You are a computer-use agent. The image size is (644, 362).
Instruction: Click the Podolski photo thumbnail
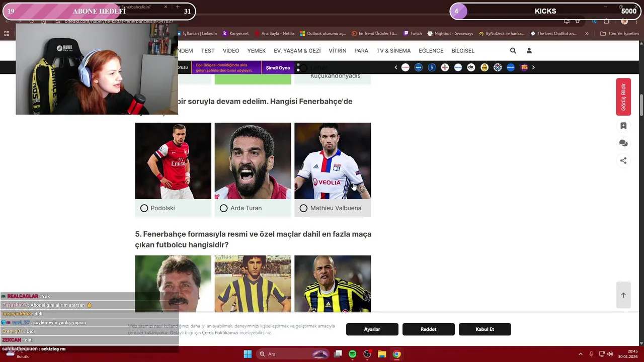coord(173,161)
